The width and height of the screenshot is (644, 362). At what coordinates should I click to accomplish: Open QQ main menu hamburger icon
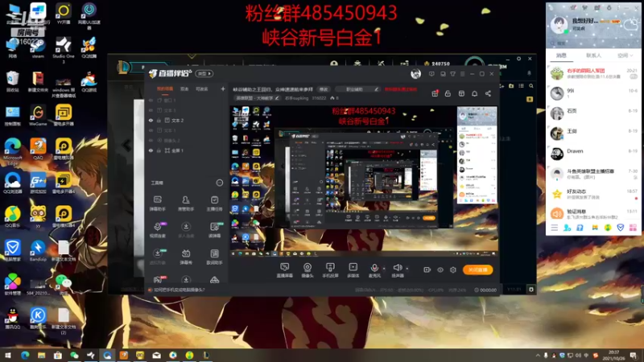point(554,228)
